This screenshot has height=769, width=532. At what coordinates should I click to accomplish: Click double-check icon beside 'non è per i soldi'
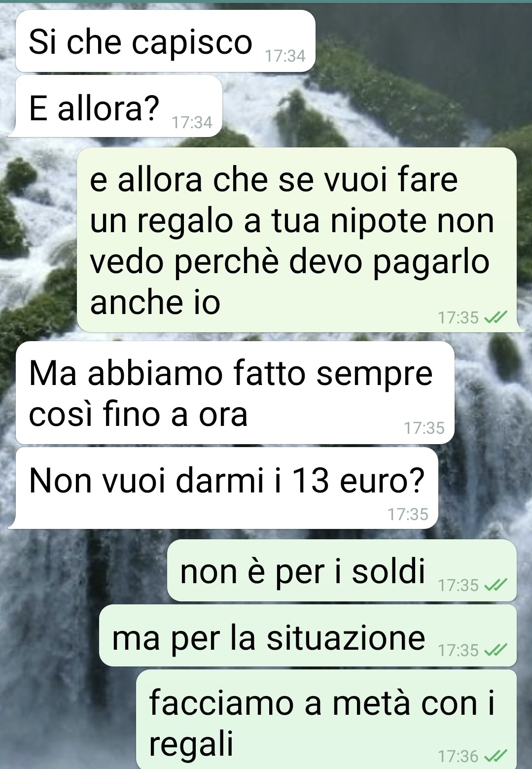click(495, 585)
